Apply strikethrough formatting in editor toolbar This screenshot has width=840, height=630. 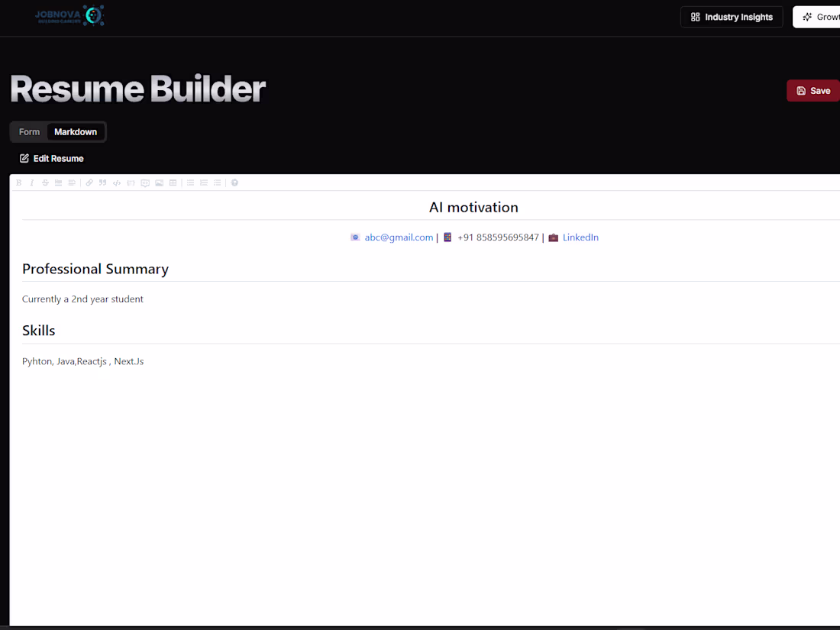(45, 183)
